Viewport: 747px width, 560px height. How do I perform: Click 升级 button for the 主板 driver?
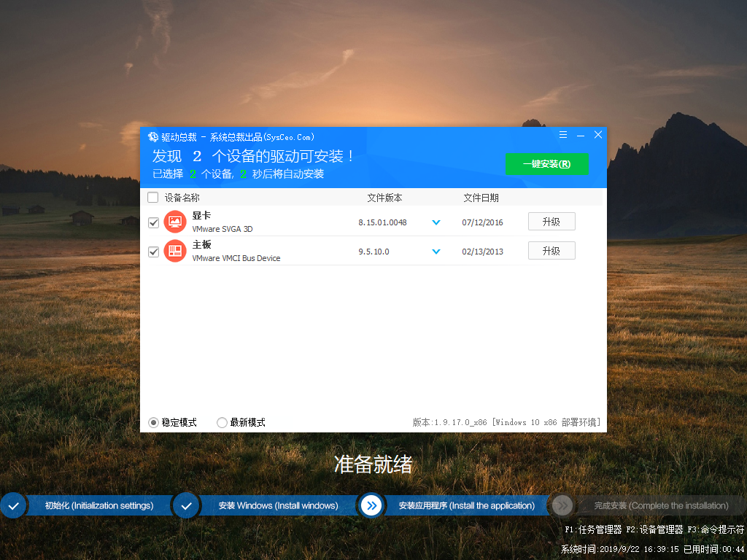click(x=551, y=251)
